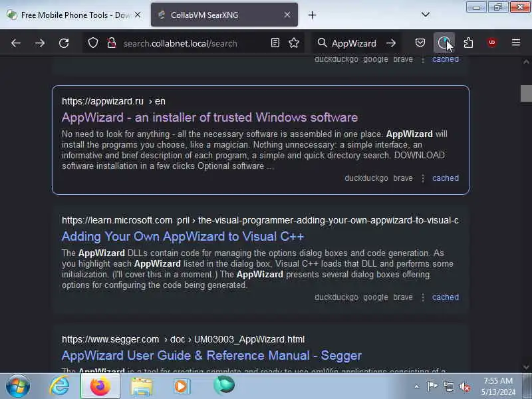Open Windows Explorer from taskbar
Screen dimensions: 532x399
[x=142, y=386]
